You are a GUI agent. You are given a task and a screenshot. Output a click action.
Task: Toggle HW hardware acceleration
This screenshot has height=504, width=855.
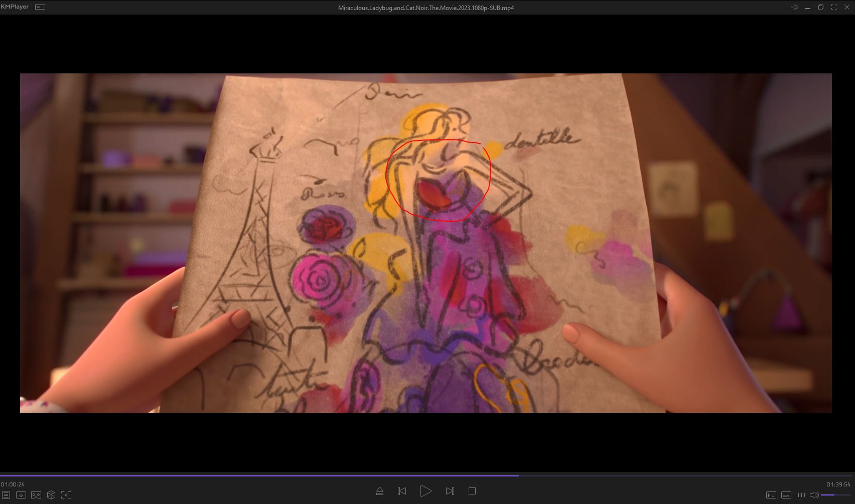[x=771, y=495]
